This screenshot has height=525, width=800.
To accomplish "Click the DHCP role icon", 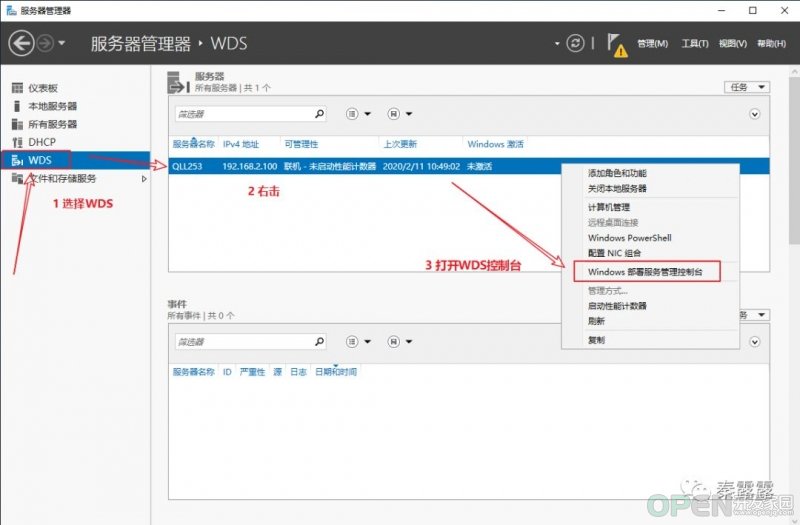I will tap(17, 142).
